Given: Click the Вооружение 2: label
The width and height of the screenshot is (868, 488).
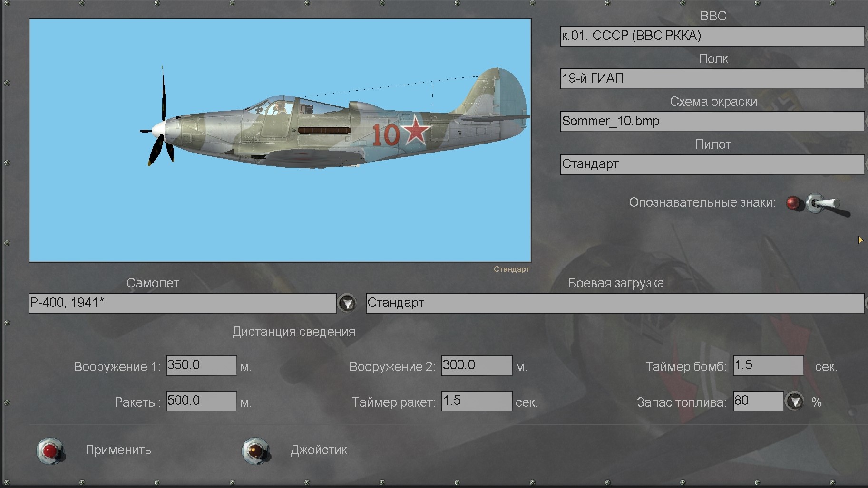Looking at the screenshot, I should tap(392, 367).
